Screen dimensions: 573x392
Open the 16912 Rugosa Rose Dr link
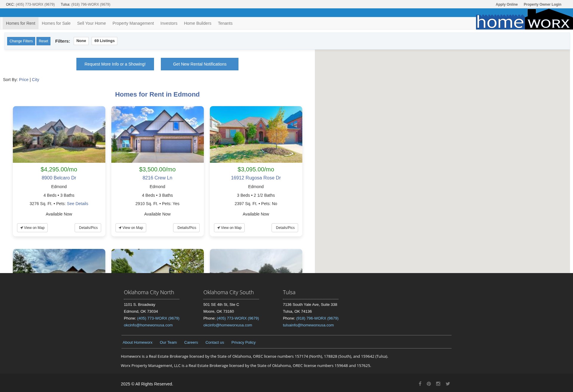pyautogui.click(x=256, y=178)
